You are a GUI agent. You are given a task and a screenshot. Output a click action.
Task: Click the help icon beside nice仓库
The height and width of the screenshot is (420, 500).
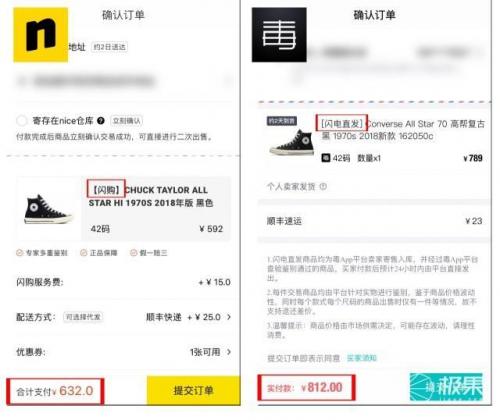coord(101,121)
